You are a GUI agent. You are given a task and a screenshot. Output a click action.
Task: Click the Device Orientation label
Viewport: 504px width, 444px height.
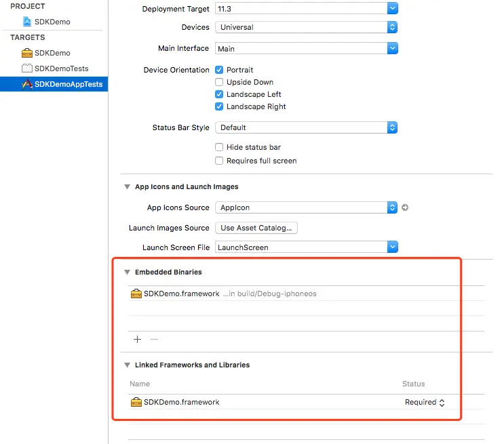(176, 70)
